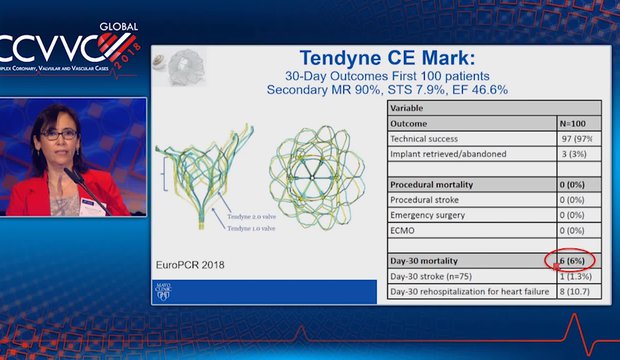Click the Day-30 rehospitalization for heart failure row
The image size is (620, 360).
pos(494,292)
